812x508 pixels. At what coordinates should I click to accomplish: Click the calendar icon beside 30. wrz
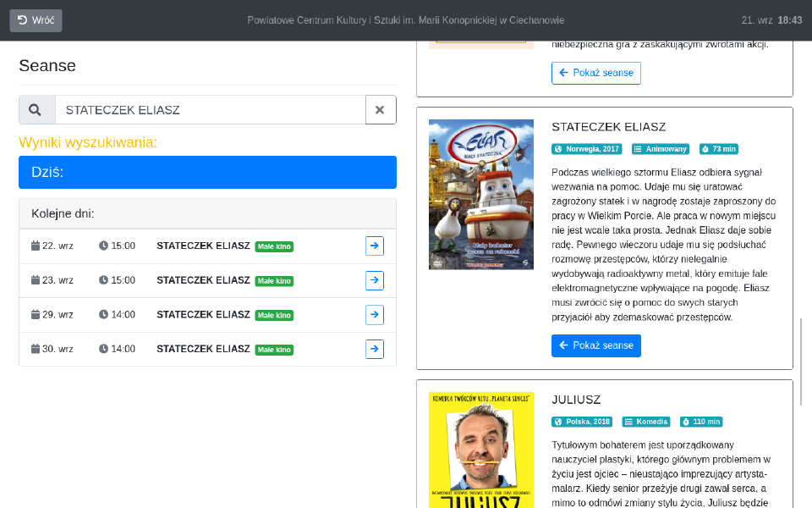[x=36, y=349]
